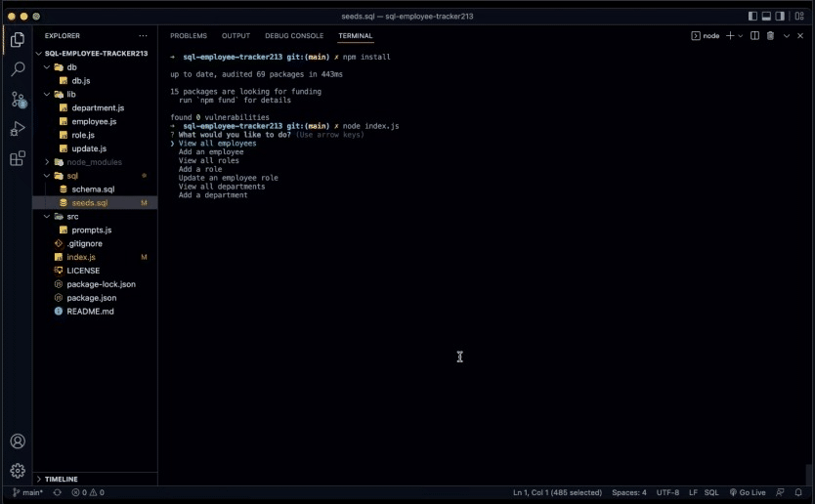The image size is (815, 504).
Task: Open the Customize Layout icon
Action: click(x=799, y=16)
